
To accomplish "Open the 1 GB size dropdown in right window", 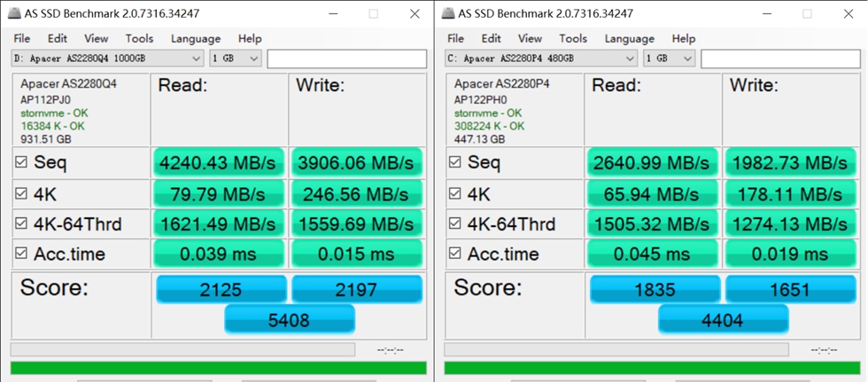I will [670, 58].
